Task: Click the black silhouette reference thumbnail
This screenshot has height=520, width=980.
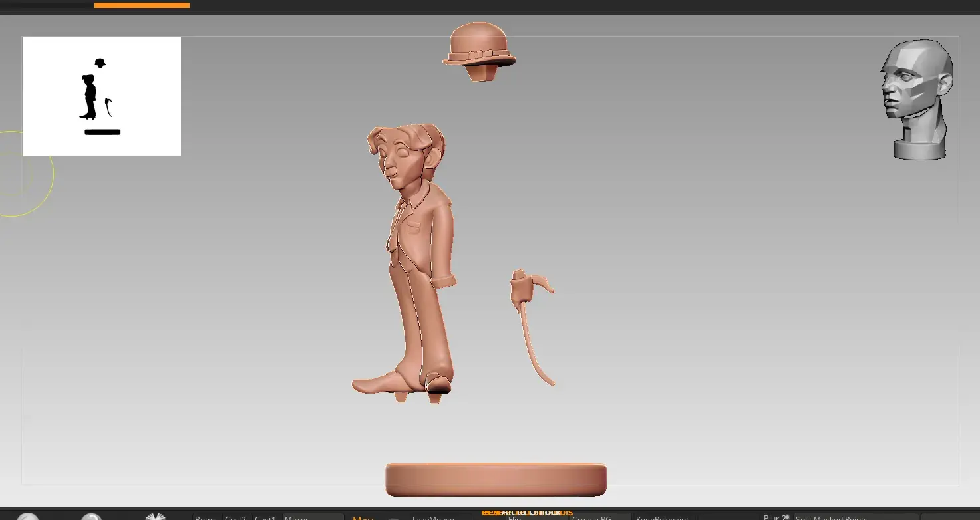Action: 102,96
